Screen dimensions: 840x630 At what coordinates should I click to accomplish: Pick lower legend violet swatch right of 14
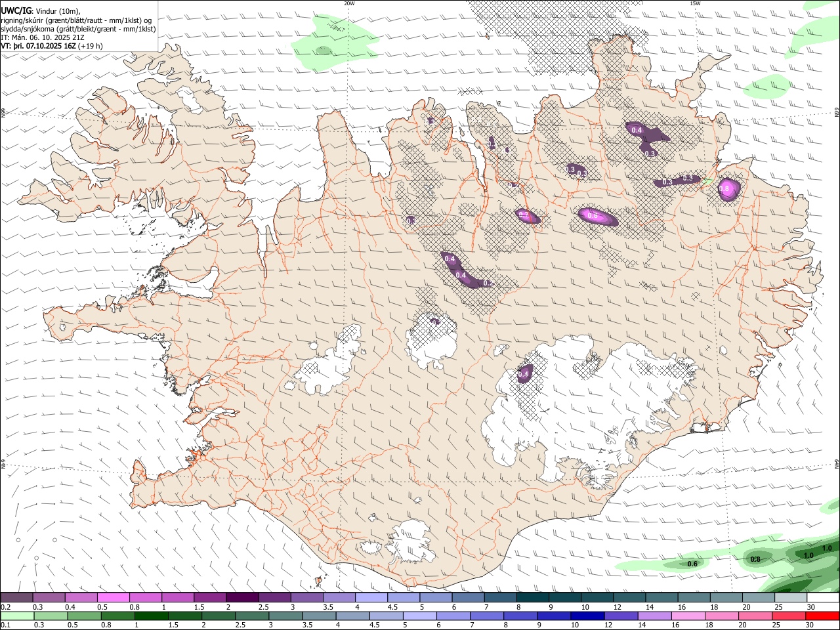click(x=654, y=616)
